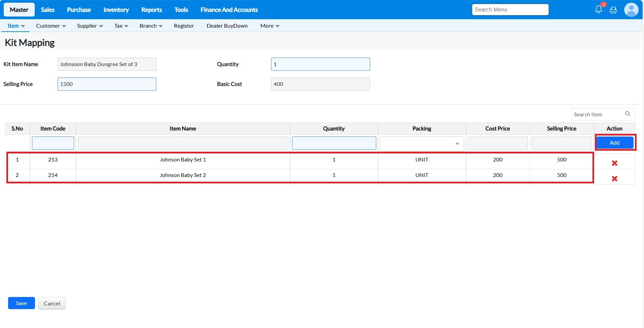Open the Item submenu dropdown

16,26
